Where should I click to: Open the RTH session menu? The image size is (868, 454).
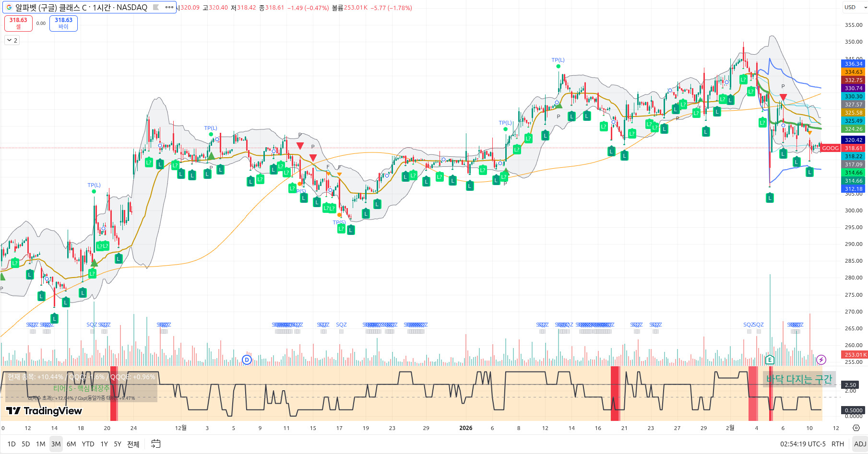click(x=838, y=444)
